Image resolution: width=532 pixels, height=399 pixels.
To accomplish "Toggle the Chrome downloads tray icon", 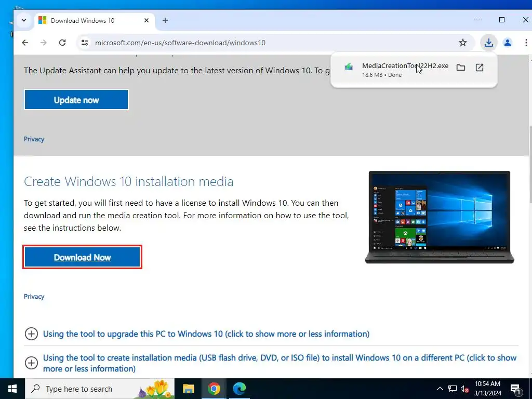I will point(488,43).
